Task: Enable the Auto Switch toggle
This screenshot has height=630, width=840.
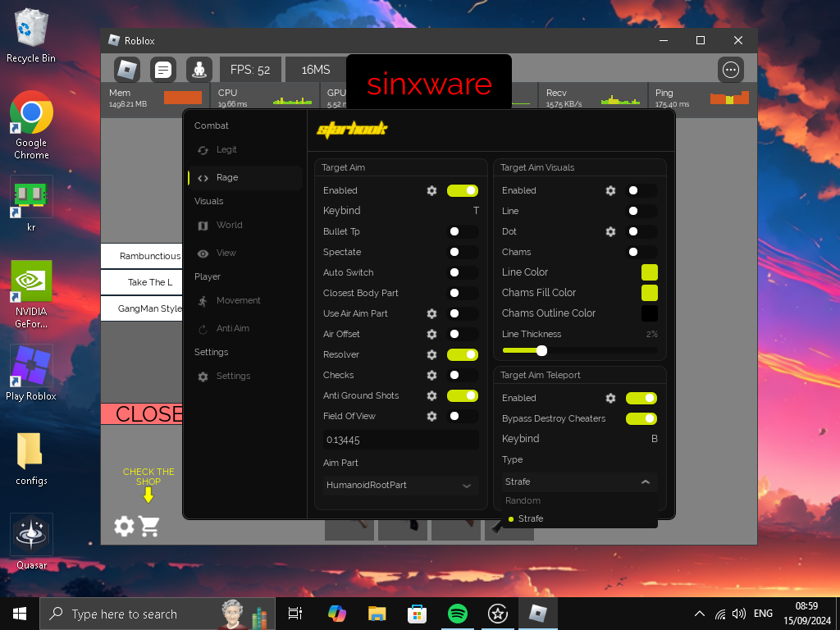Action: click(463, 272)
